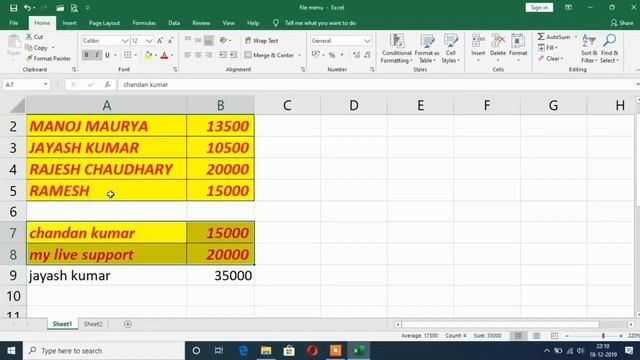Expand the General number format dropdown
Image resolution: width=640 pixels, height=360 pixels.
(x=367, y=41)
